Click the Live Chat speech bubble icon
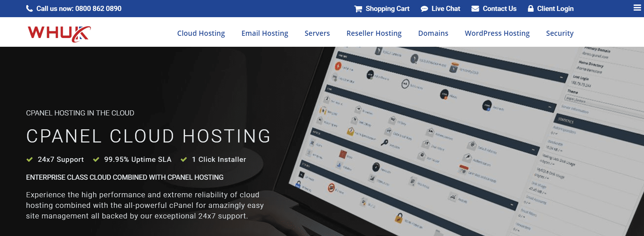Screen dimensions: 644x236 (424, 9)
